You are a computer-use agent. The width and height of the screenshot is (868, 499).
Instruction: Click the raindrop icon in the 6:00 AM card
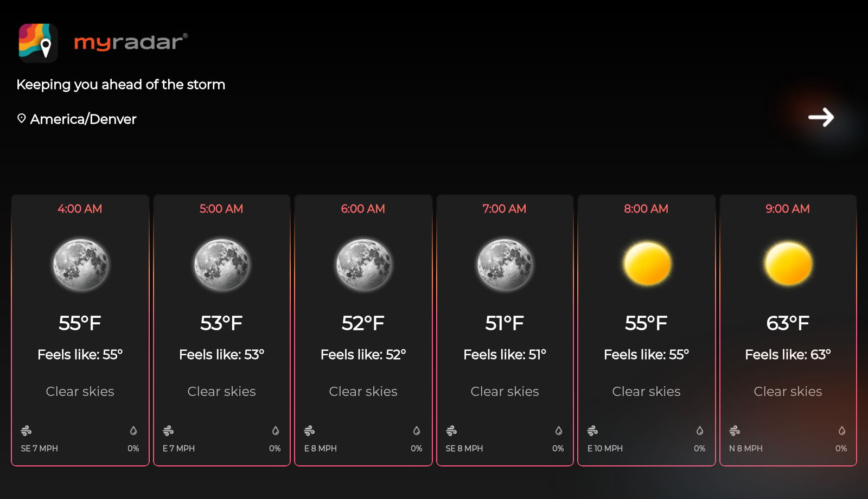tap(417, 431)
